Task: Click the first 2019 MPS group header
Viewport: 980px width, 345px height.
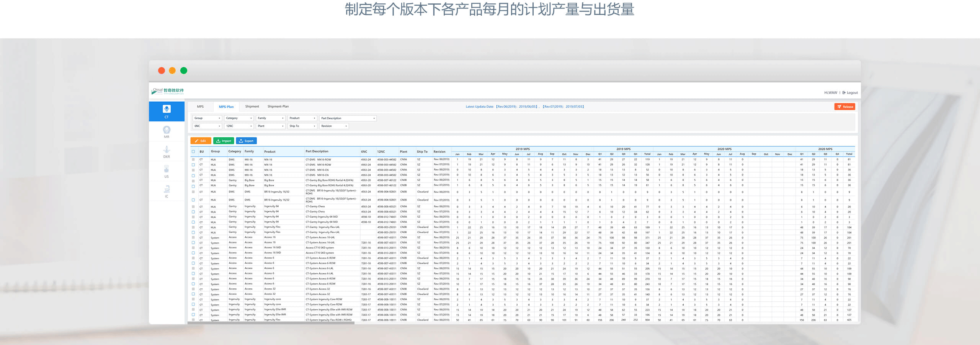Action: pos(523,149)
